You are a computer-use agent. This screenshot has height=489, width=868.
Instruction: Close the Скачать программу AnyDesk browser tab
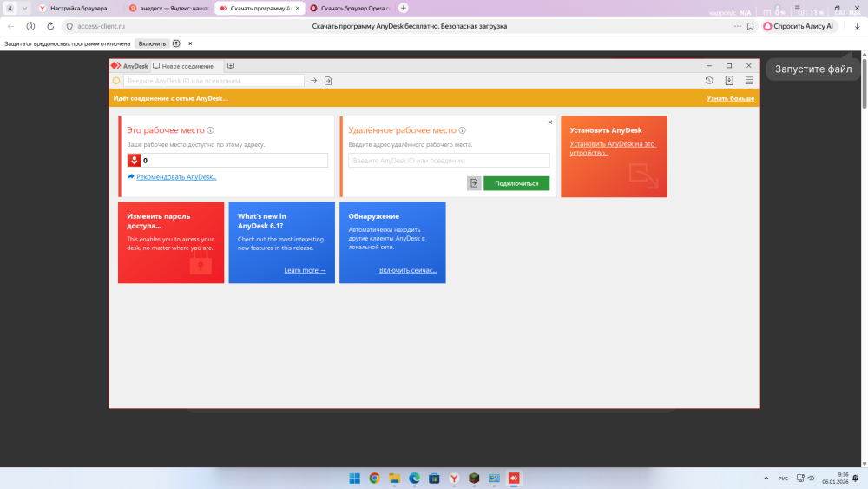pos(297,9)
